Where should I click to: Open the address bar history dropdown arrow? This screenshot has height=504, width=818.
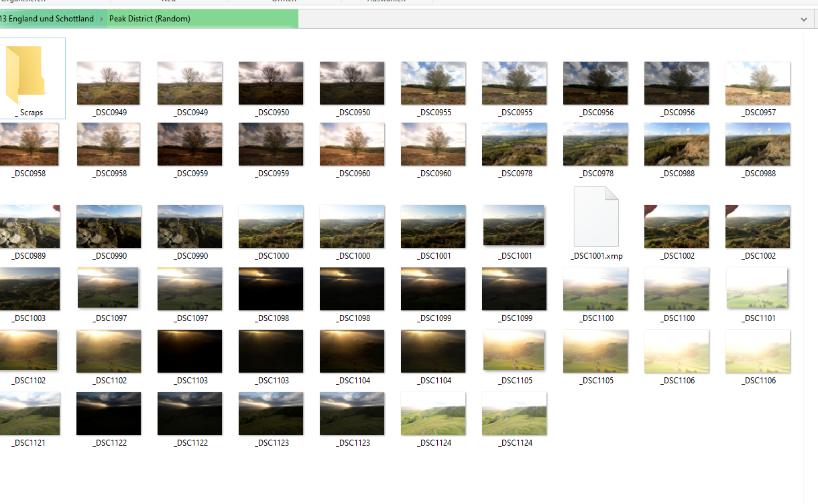[804, 19]
